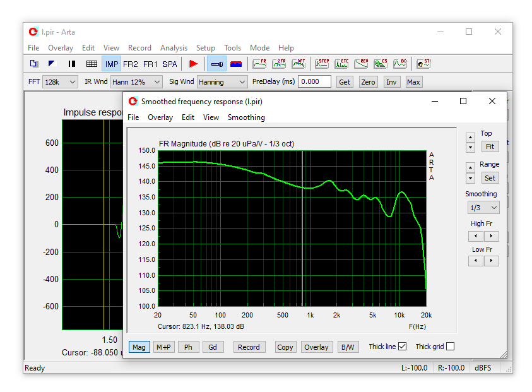
Task: Switch to IMP impulse response mode
Action: pyautogui.click(x=111, y=64)
